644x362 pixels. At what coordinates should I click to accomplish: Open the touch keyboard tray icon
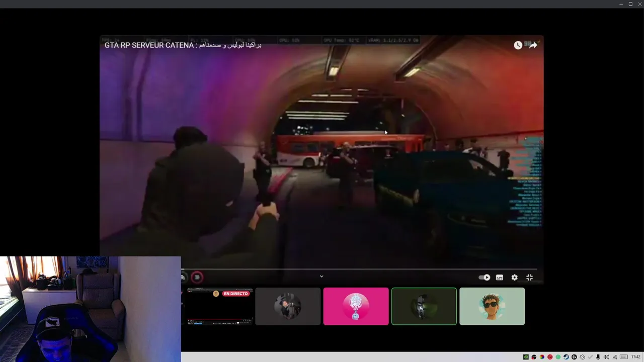(624, 357)
